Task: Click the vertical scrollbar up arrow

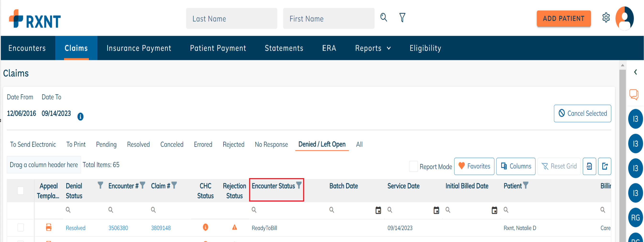Action: [622, 65]
